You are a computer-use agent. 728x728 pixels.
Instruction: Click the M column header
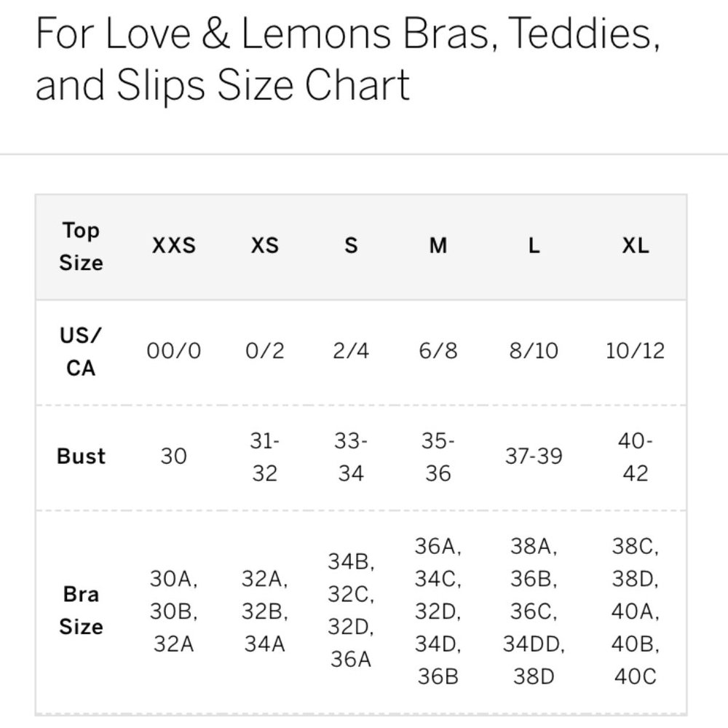(438, 246)
